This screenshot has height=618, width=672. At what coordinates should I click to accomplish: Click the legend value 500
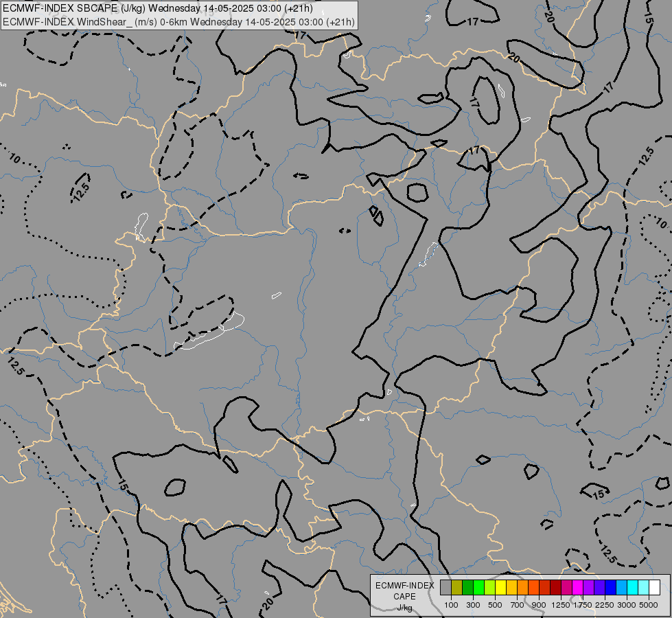495,605
